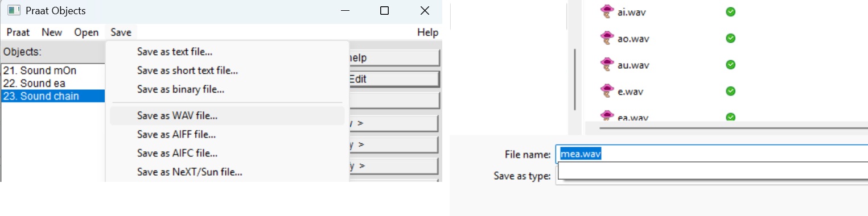Image resolution: width=868 pixels, height=216 pixels.
Task: Open the Help menu
Action: (427, 32)
